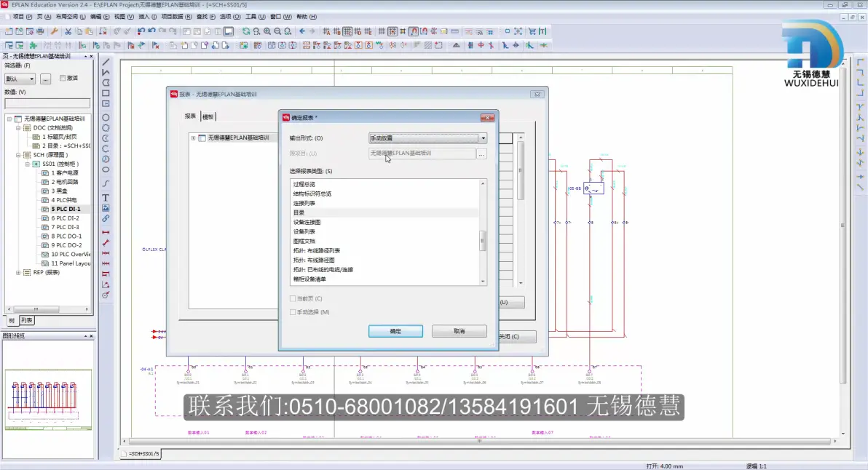
Task: Click the paste clipboard icon
Action: pos(89,31)
